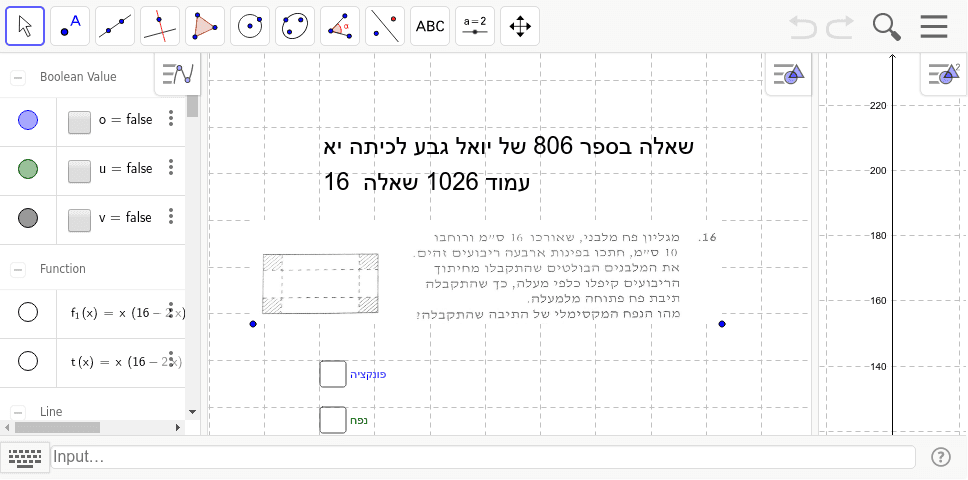
Task: Open options menu for u = false
Action: pos(171,167)
